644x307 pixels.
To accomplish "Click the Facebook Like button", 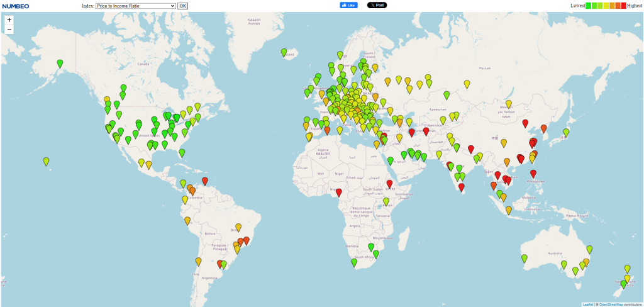I will (x=348, y=5).
